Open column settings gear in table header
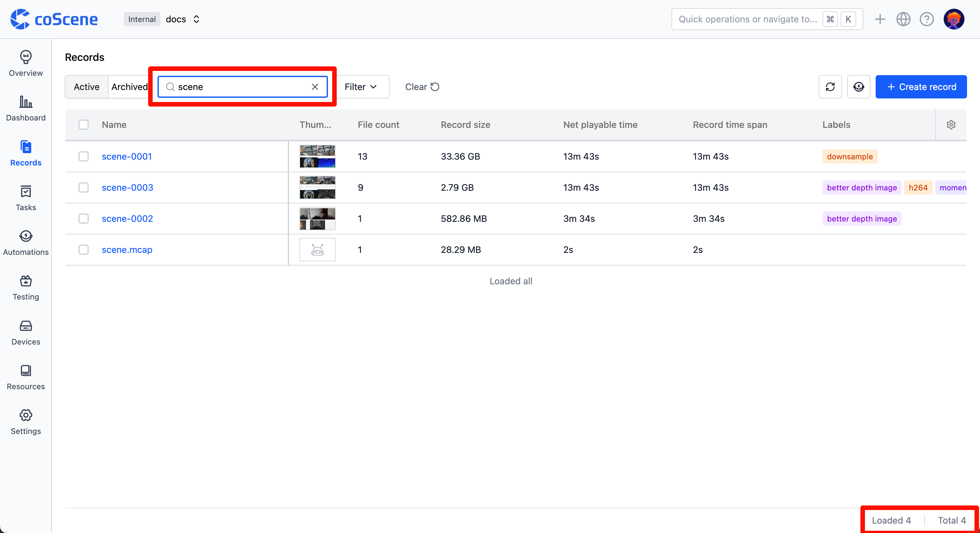This screenshot has height=533, width=980. click(951, 125)
